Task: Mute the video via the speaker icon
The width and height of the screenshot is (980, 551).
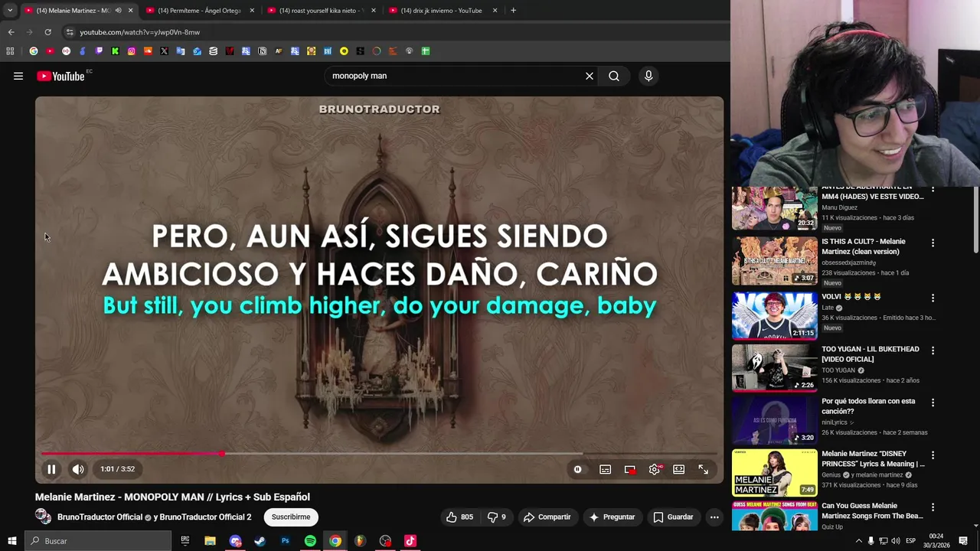Action: pos(78,469)
